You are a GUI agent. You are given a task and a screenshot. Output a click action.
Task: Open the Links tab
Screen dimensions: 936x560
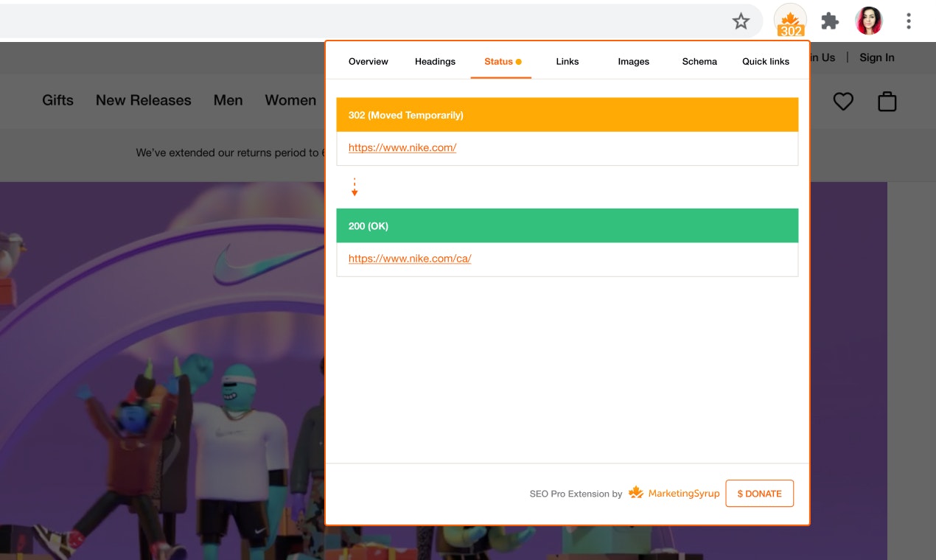tap(567, 62)
